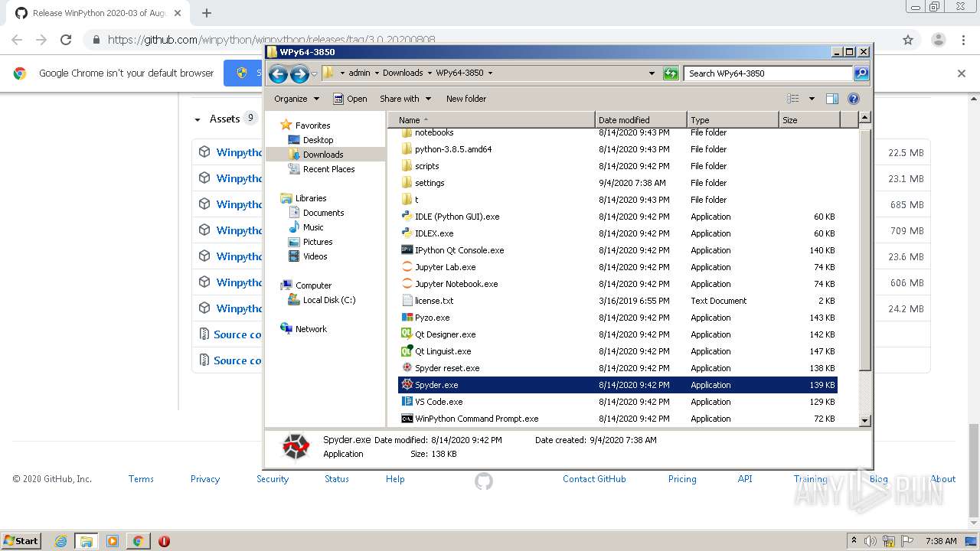980x551 pixels.
Task: Collapse the Assets section on GitHub
Action: [198, 119]
